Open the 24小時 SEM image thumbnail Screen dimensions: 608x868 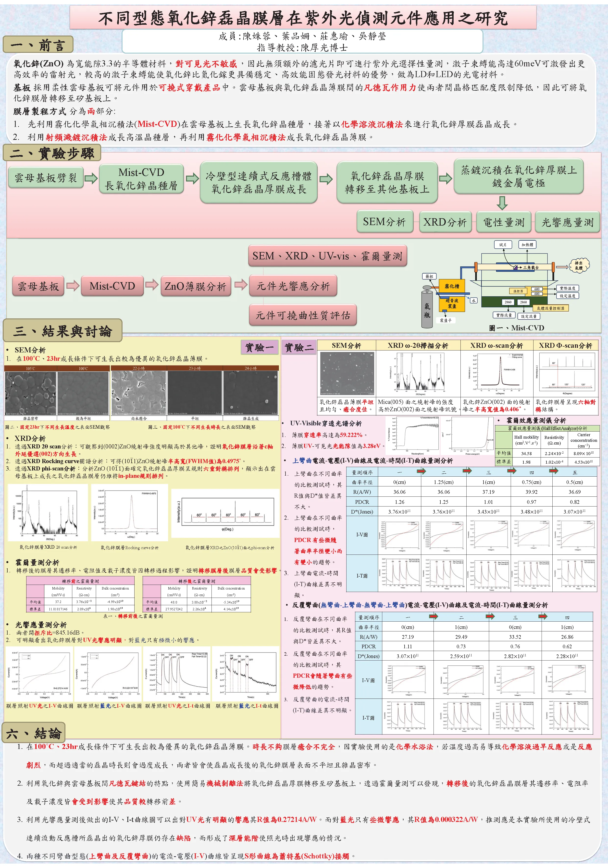251,393
